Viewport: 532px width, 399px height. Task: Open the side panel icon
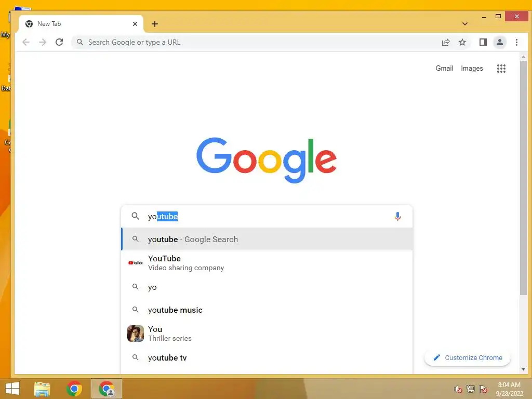tap(483, 42)
